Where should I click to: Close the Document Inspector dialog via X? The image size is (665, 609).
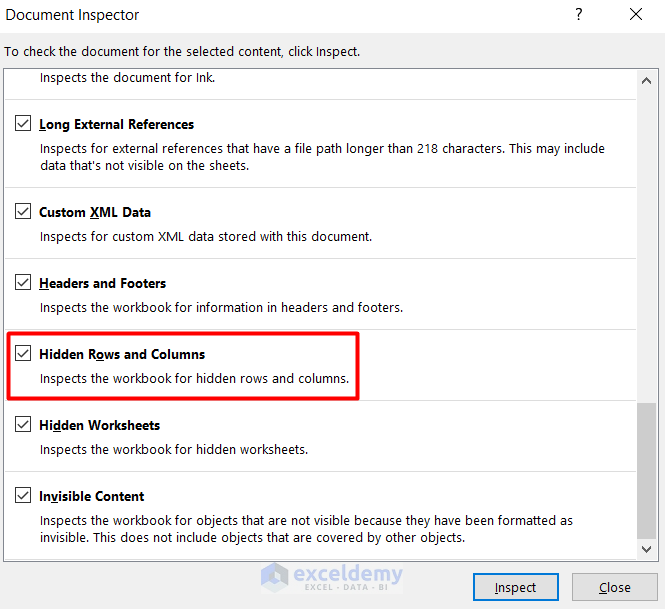point(636,15)
